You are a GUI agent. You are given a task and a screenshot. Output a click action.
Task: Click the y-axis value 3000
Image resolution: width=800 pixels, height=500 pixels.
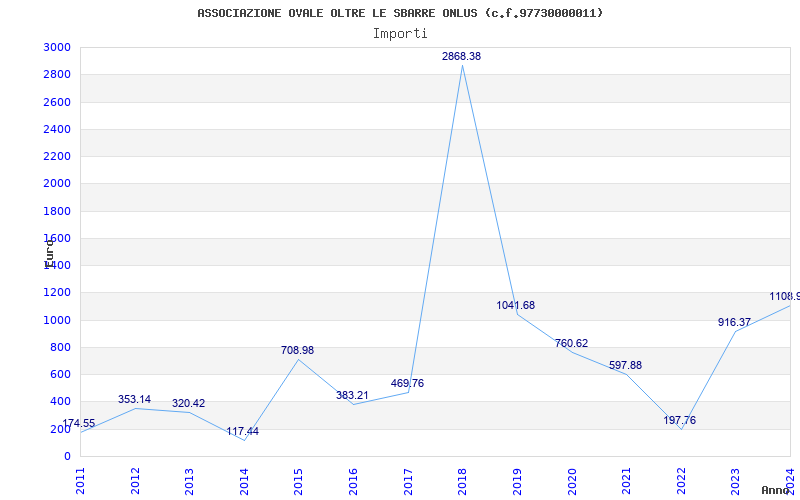(x=57, y=47)
